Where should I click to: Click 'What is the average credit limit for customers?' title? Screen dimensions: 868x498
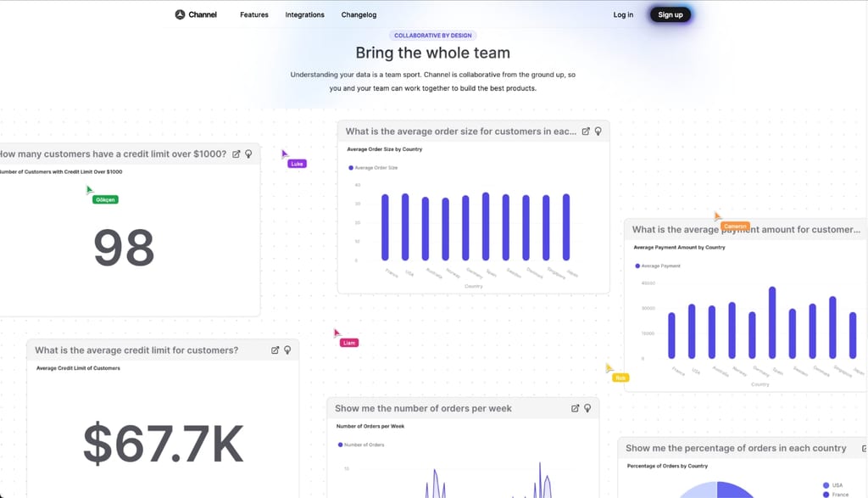[x=136, y=350]
